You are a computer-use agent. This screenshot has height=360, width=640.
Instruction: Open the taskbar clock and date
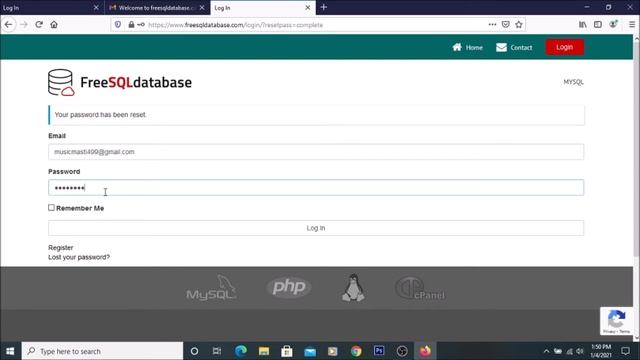(x=601, y=351)
